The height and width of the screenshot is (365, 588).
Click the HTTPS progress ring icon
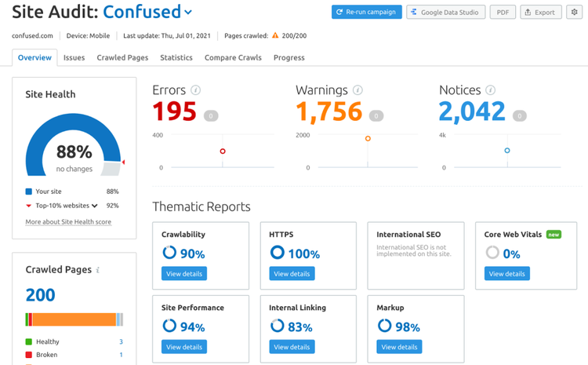point(277,252)
